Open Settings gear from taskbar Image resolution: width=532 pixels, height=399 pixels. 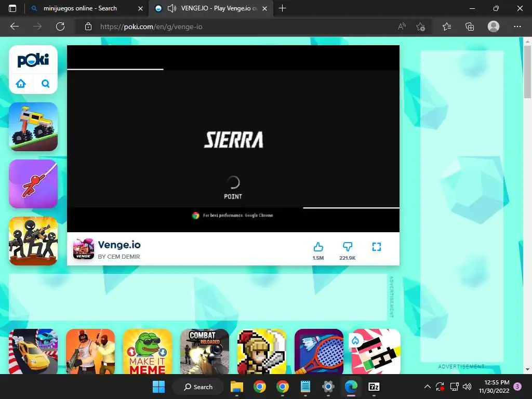(328, 387)
